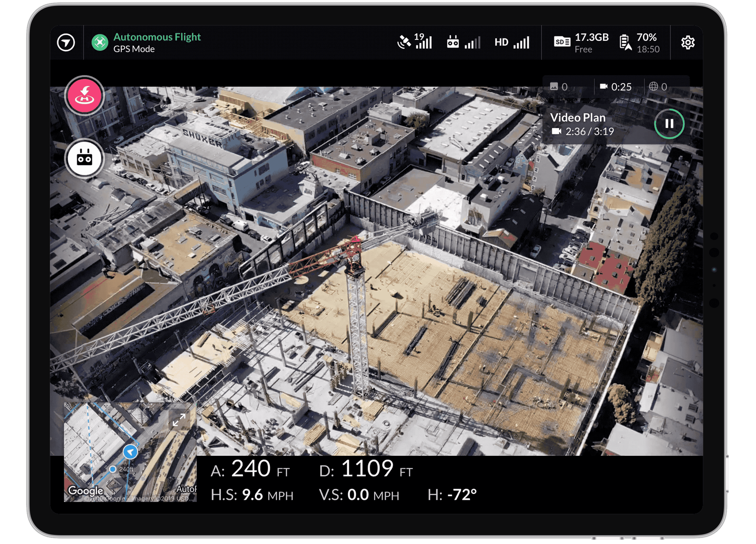Tap the blue drone position marker on map
Viewport: 756px width, 544px height.
[130, 452]
